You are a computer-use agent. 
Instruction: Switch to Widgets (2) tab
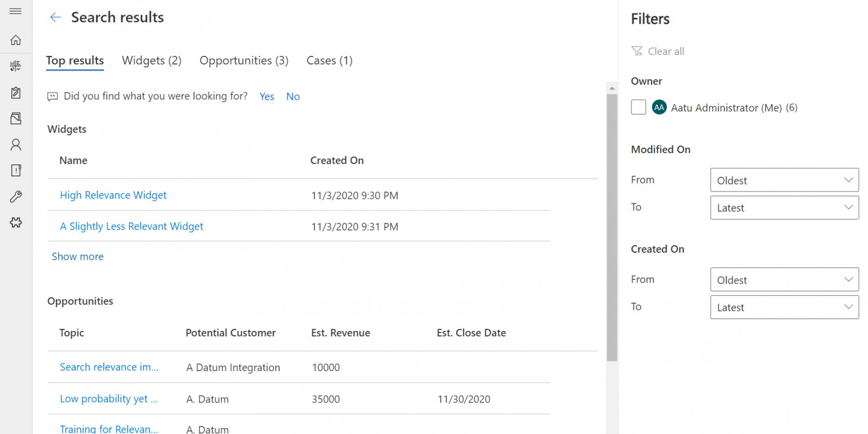(x=151, y=61)
